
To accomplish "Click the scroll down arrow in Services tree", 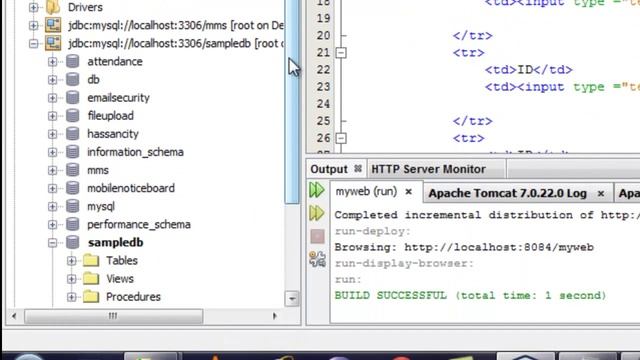I will 291,299.
